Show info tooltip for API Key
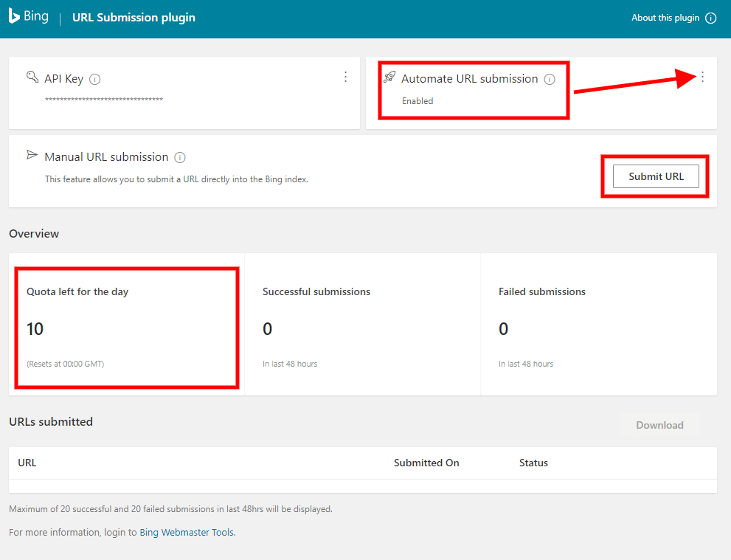 click(x=94, y=79)
